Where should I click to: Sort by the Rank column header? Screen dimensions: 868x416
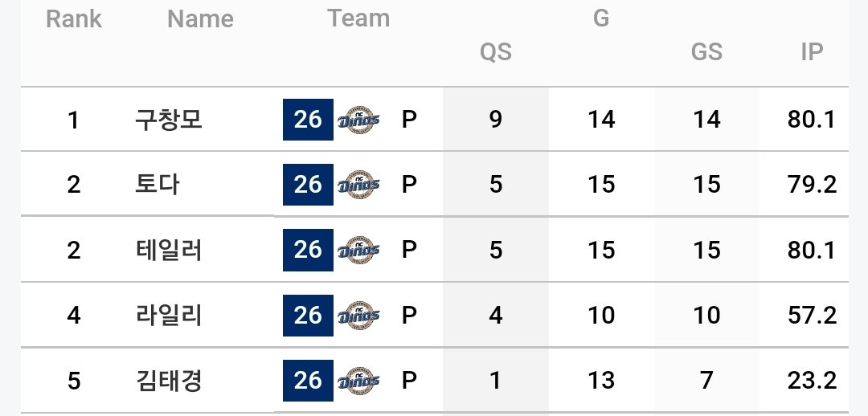coord(74,18)
